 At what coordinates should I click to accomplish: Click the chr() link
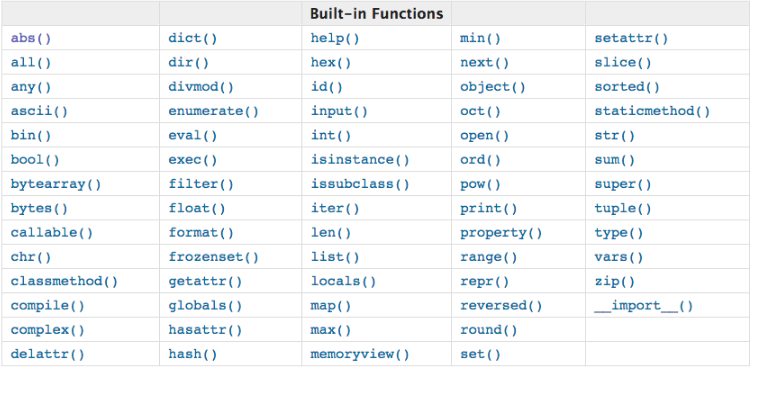[x=31, y=257]
